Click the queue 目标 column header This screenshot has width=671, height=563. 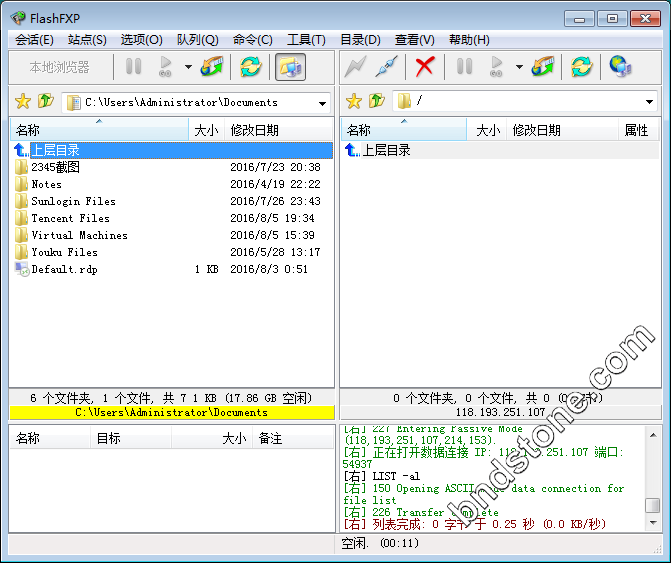tap(131, 438)
